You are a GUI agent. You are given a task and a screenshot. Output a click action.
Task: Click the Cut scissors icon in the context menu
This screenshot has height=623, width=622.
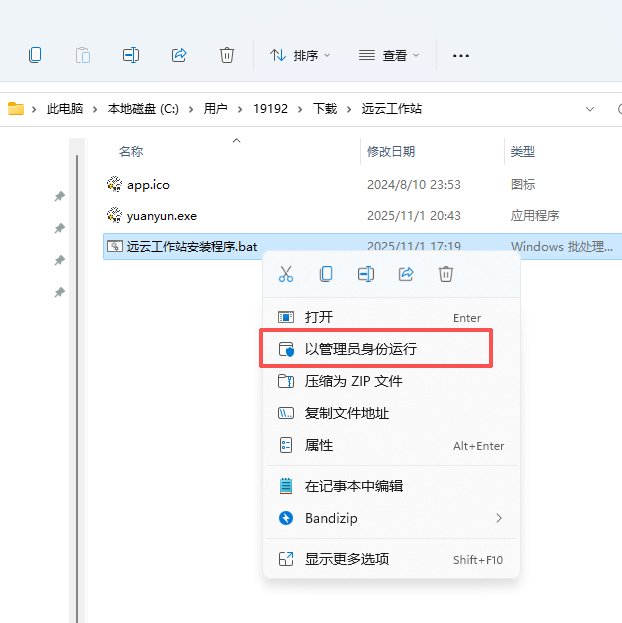point(286,274)
